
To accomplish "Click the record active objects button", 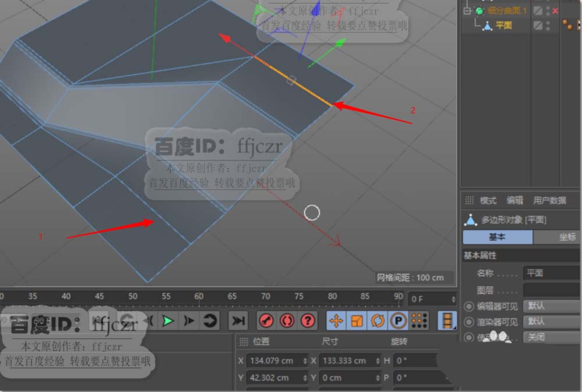I will point(266,321).
